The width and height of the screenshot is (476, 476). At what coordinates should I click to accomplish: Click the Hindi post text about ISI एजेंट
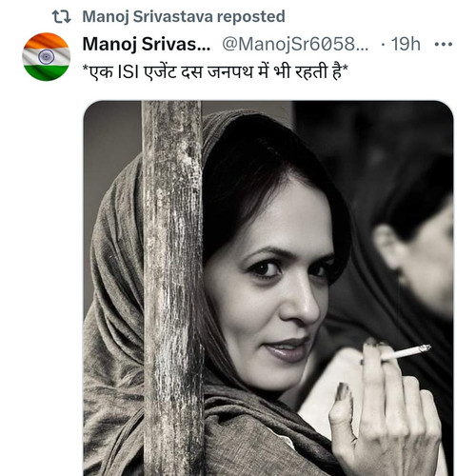click(x=215, y=71)
